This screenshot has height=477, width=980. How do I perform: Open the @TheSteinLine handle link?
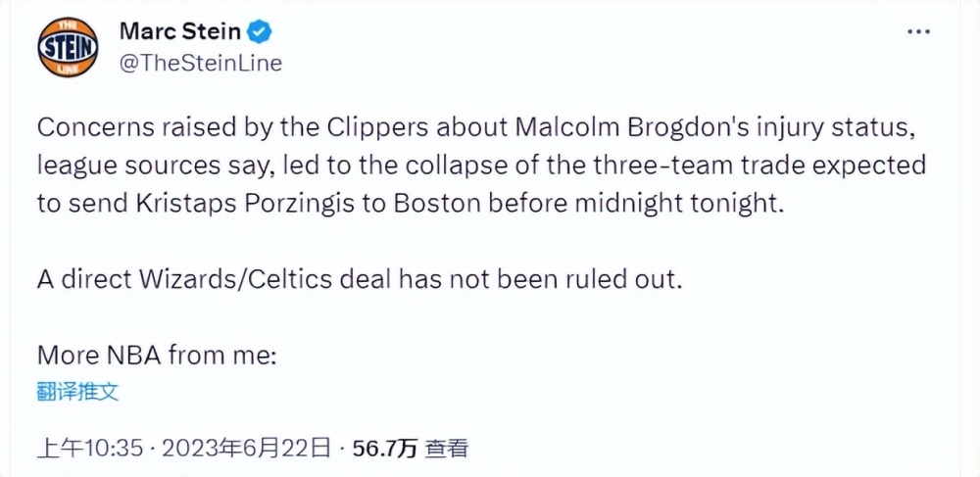(x=201, y=63)
